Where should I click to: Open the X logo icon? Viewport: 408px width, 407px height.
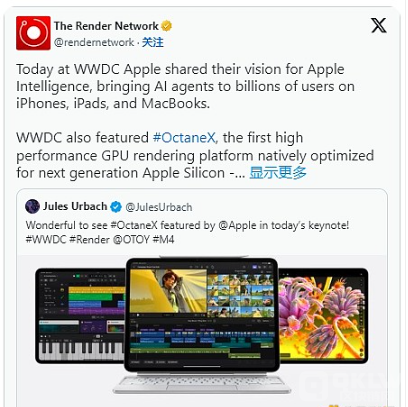tap(379, 26)
